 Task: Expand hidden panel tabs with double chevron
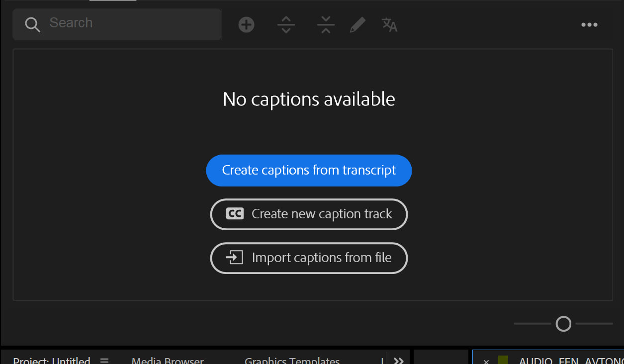[398, 360]
